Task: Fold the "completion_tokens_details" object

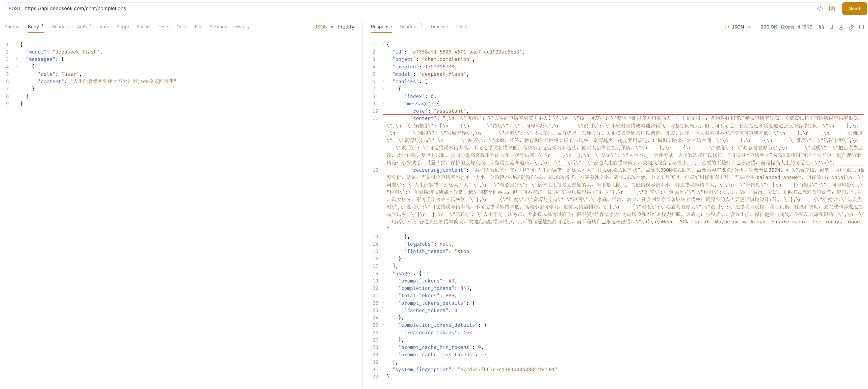Action: point(383,325)
